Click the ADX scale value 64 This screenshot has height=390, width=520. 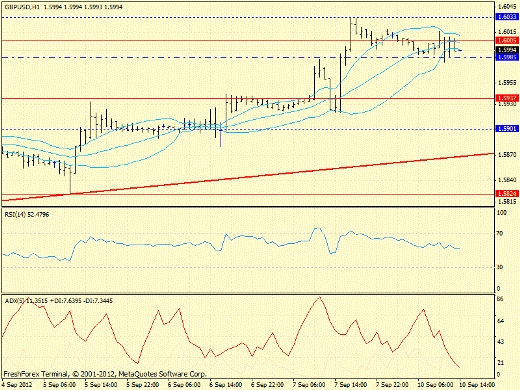(500, 321)
